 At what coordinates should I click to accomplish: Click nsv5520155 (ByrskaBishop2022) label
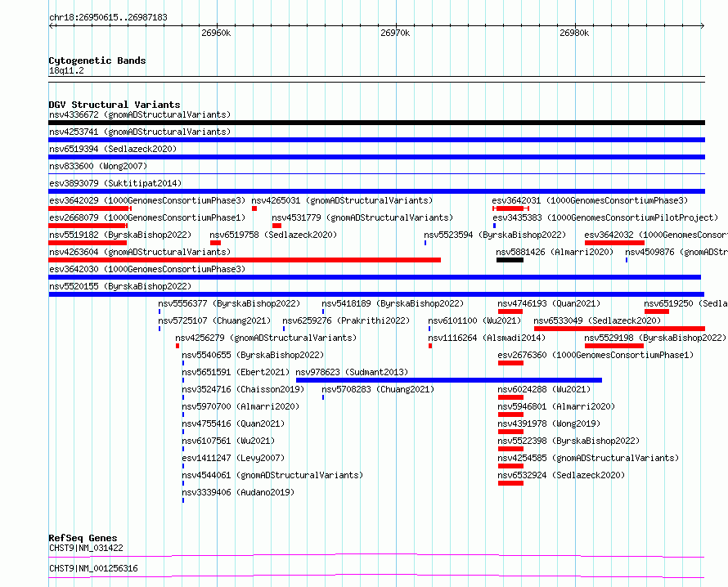coord(120,286)
